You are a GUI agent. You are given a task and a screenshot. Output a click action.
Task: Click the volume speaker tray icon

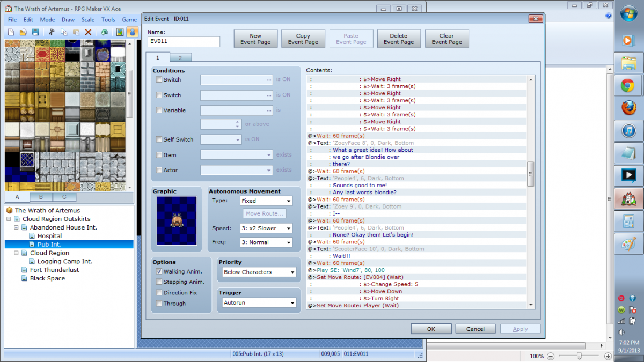tap(621, 332)
